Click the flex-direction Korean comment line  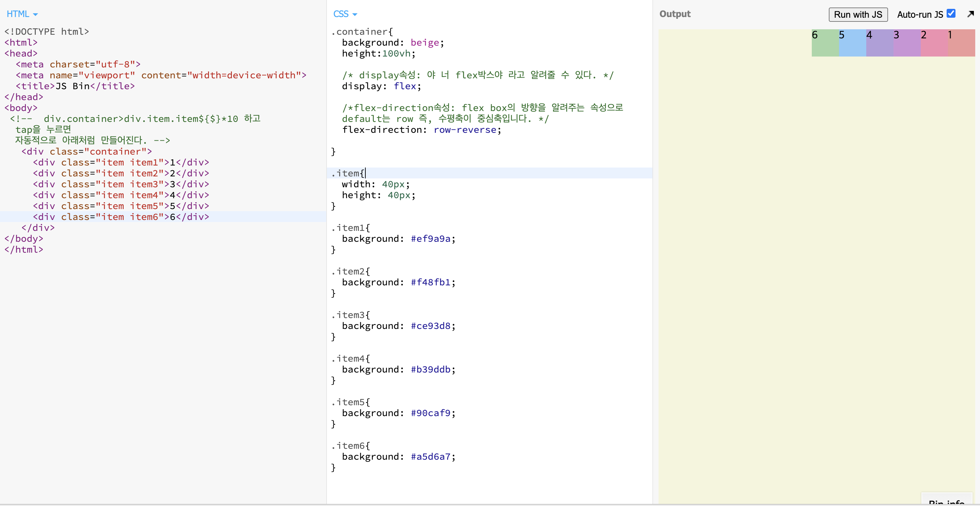coord(483,108)
